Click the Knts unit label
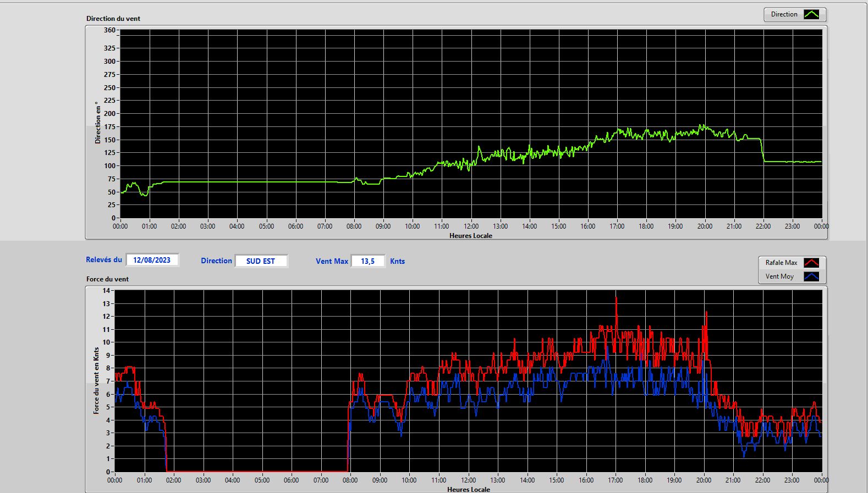Viewport: 868px width, 493px height. click(x=397, y=261)
